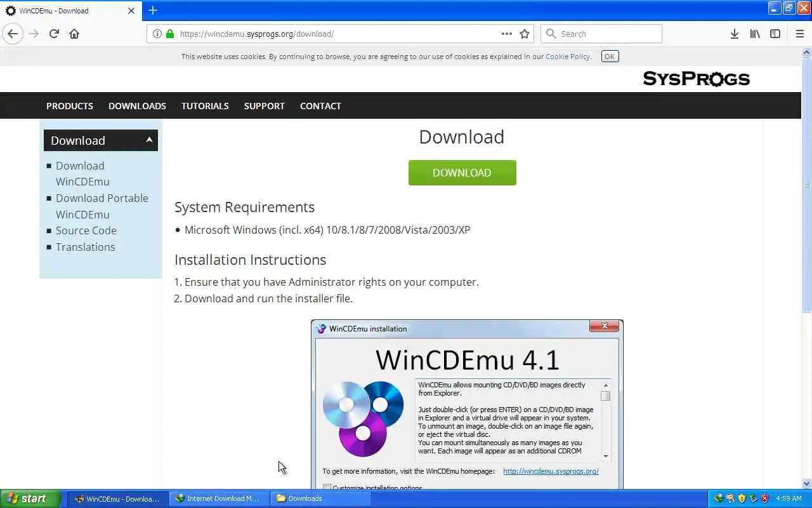Click the green padlock security icon
Viewport: 812px width, 508px height.
pos(169,34)
